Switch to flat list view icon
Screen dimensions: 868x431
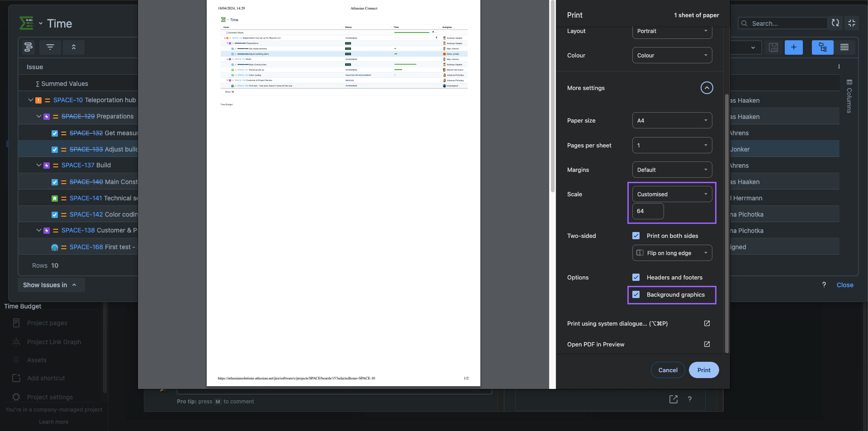point(845,47)
